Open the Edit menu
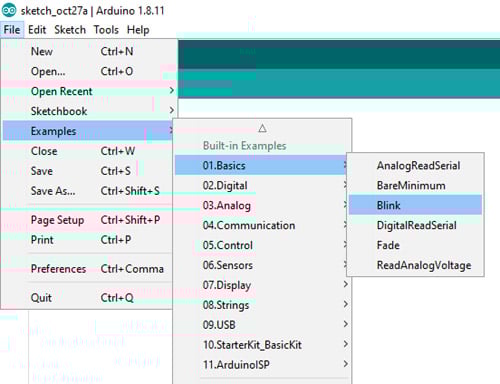This screenshot has height=384, width=500. [x=37, y=30]
